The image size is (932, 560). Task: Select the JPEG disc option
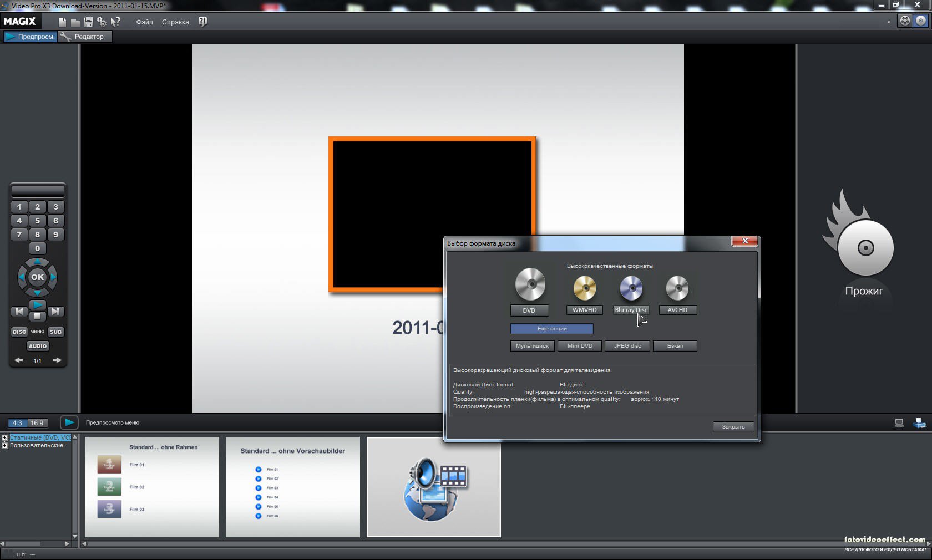coord(627,346)
